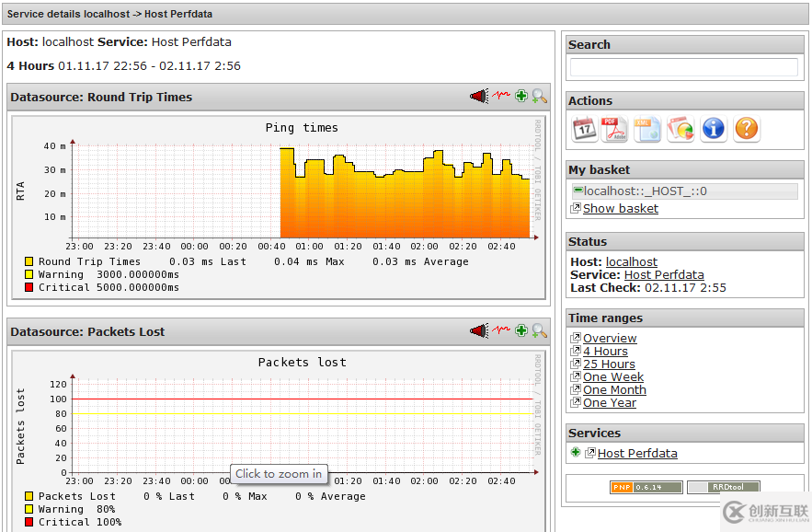The width and height of the screenshot is (812, 532).
Task: Select the One Year time range
Action: point(610,403)
